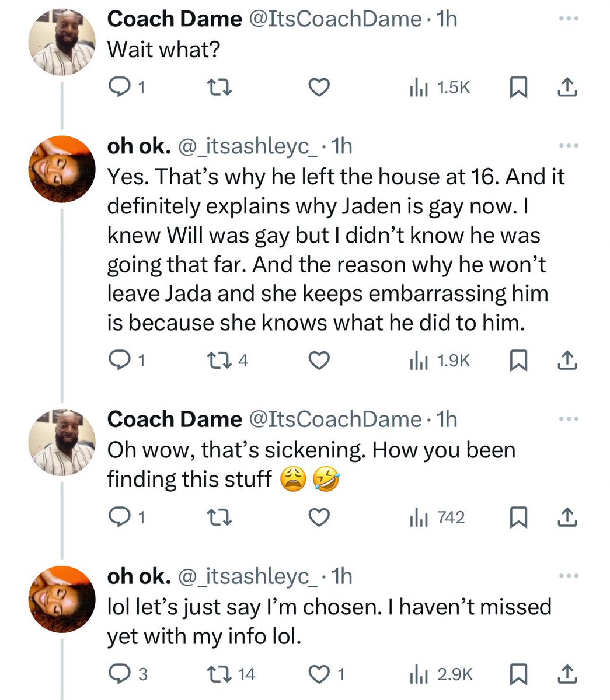Share the "Wait what?" tweet
This screenshot has width=610, height=700.
pos(567,87)
